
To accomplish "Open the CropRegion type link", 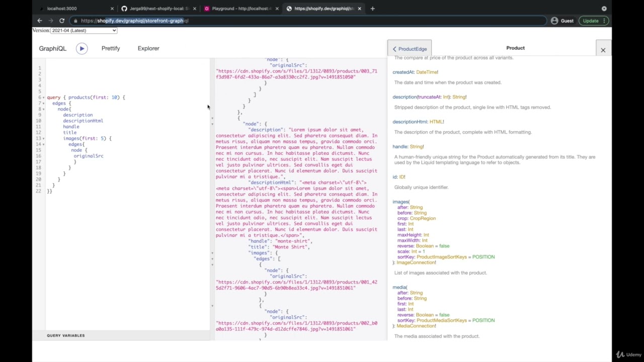I will click(x=423, y=218).
